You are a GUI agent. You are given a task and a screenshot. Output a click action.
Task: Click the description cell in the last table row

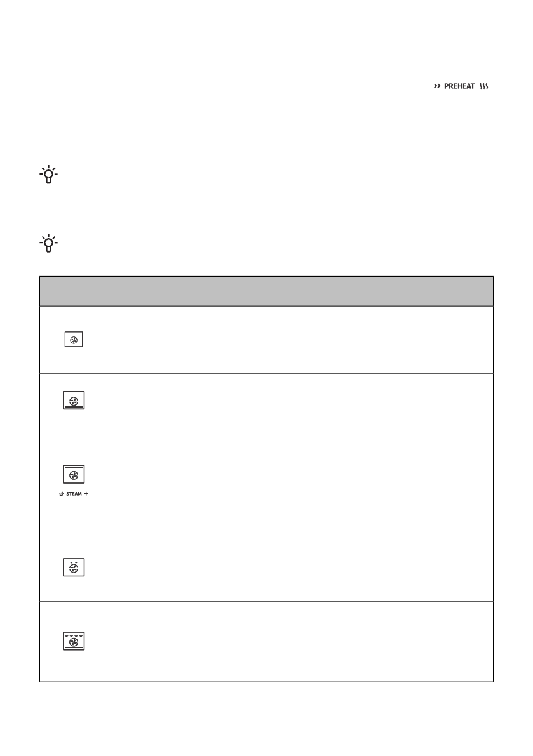[x=302, y=641]
